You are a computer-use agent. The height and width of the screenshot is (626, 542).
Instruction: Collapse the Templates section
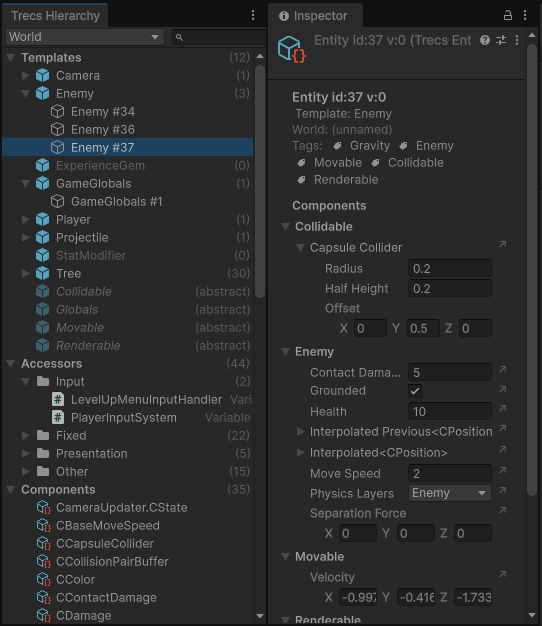11,58
